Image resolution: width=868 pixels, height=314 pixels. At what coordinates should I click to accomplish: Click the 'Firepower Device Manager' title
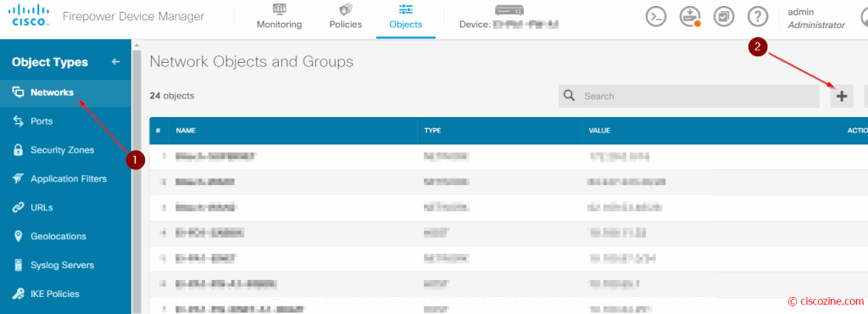point(133,17)
